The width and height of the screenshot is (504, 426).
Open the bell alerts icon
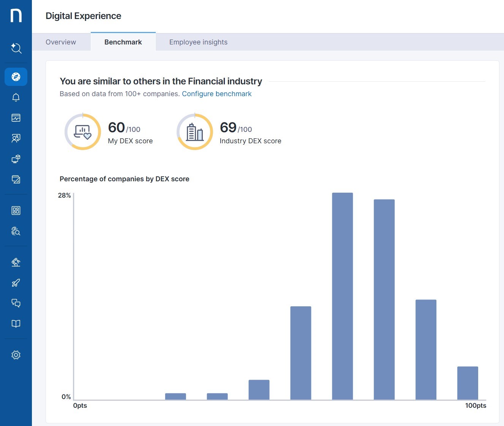point(16,97)
